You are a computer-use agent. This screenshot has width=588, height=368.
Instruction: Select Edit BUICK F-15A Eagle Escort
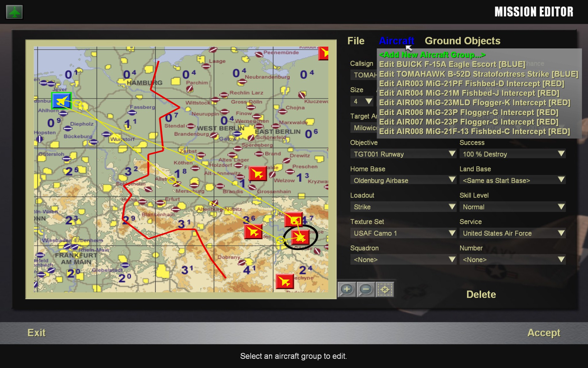click(x=452, y=64)
